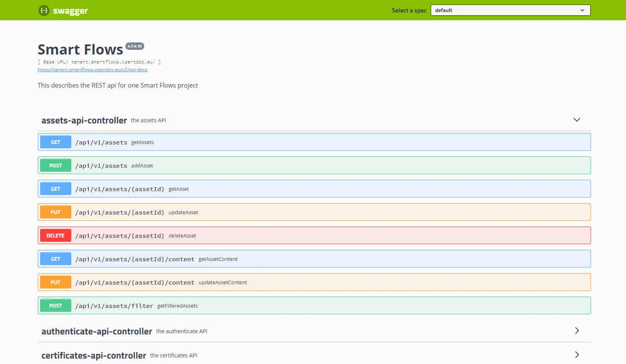Click the 4.7.4.10 version badge
626x364 pixels.
pyautogui.click(x=135, y=46)
